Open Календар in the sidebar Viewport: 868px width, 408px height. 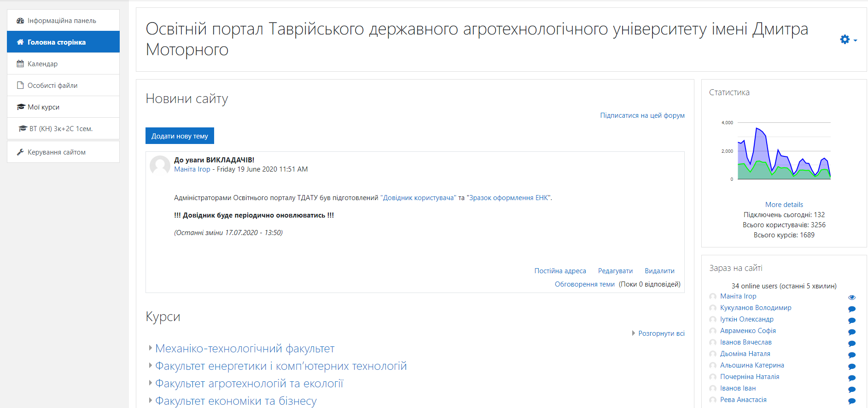[64, 63]
